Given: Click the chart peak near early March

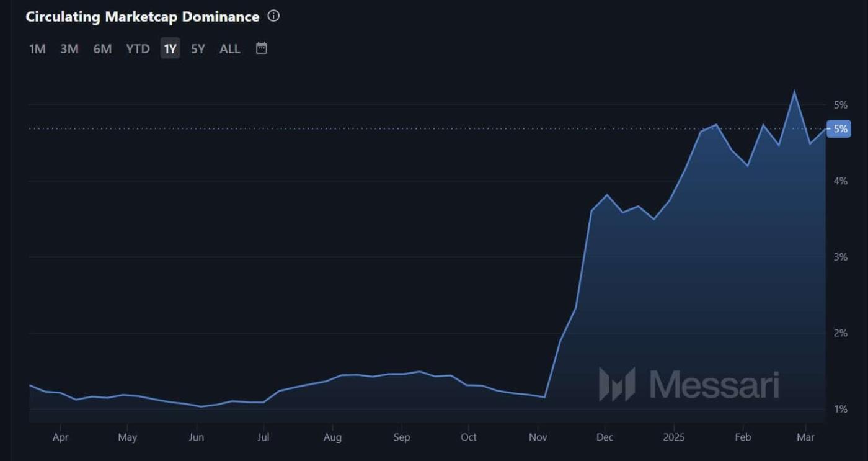Looking at the screenshot, I should coord(795,92).
